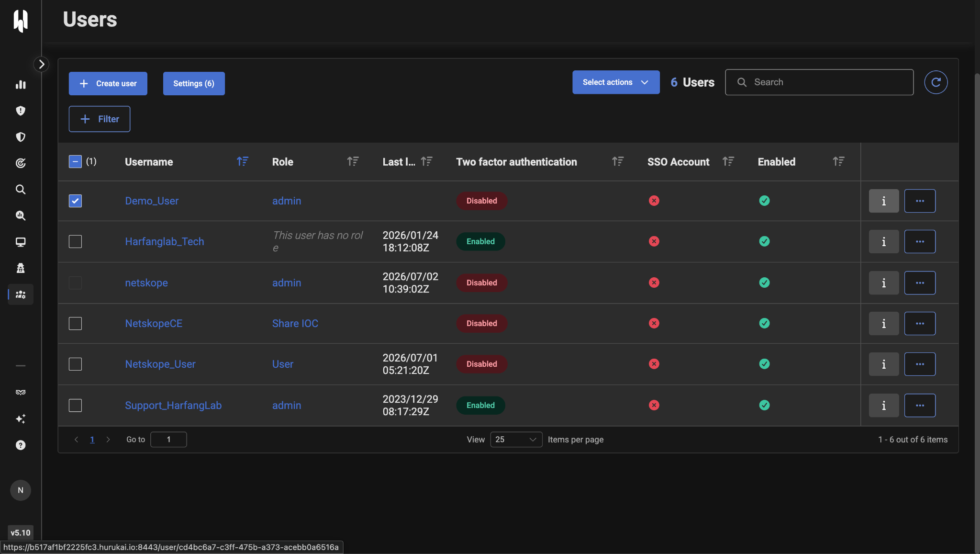Expand the sidebar with the chevron arrow

42,64
